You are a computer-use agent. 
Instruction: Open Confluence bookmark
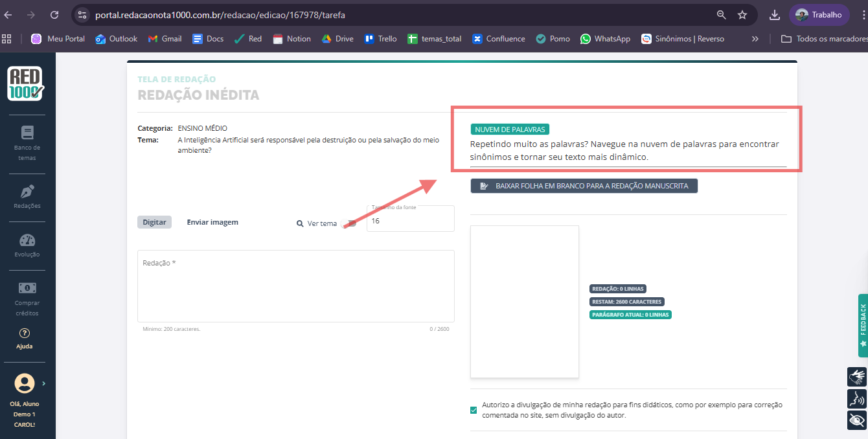pyautogui.click(x=499, y=39)
